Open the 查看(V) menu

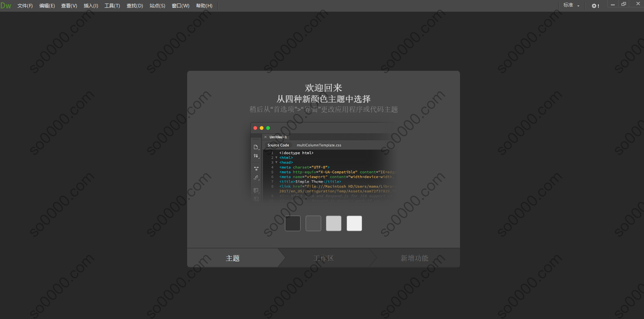point(69,6)
